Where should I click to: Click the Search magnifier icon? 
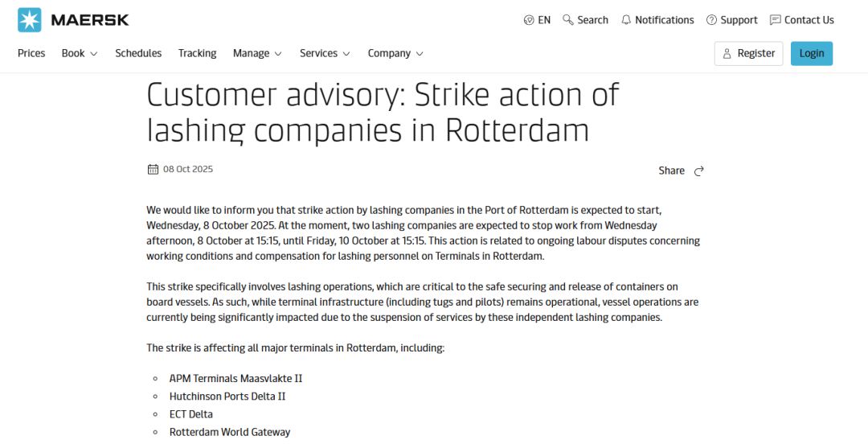[x=568, y=20]
